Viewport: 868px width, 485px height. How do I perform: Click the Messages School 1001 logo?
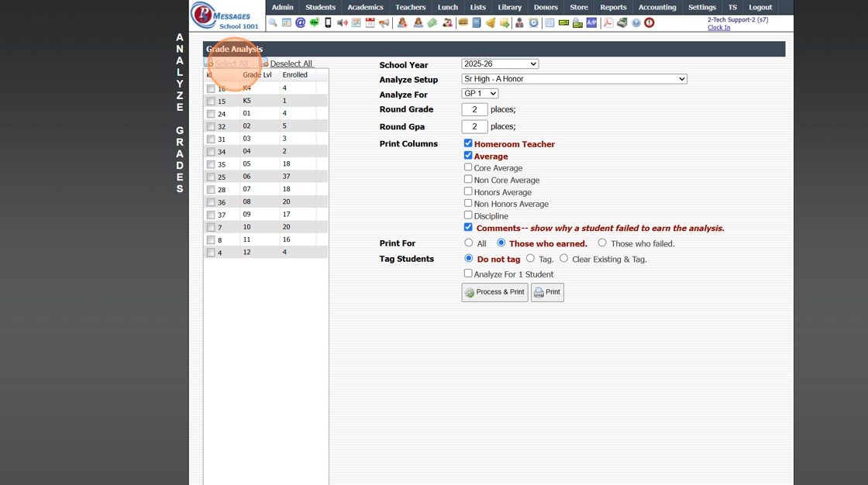[226, 15]
